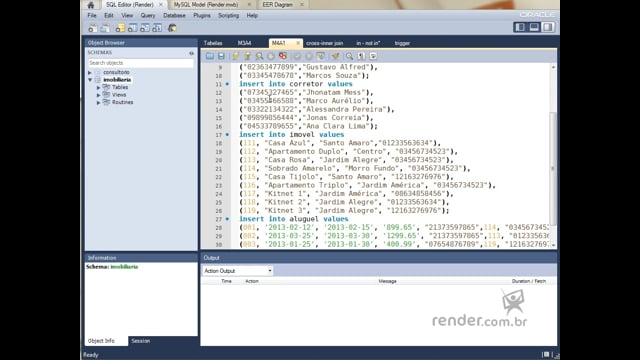Close the MySQL Model (Render.mwb) tab
The width and height of the screenshot is (640, 360).
point(249,4)
